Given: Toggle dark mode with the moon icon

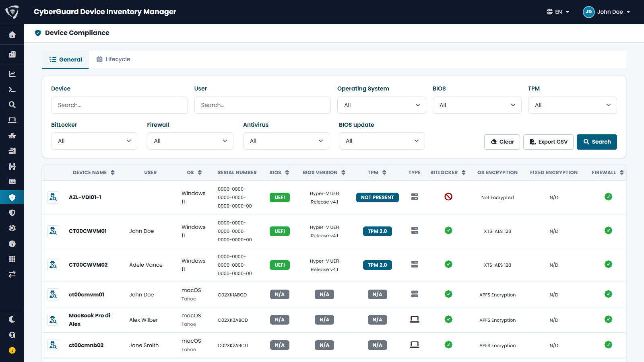Looking at the screenshot, I should tap(12, 319).
